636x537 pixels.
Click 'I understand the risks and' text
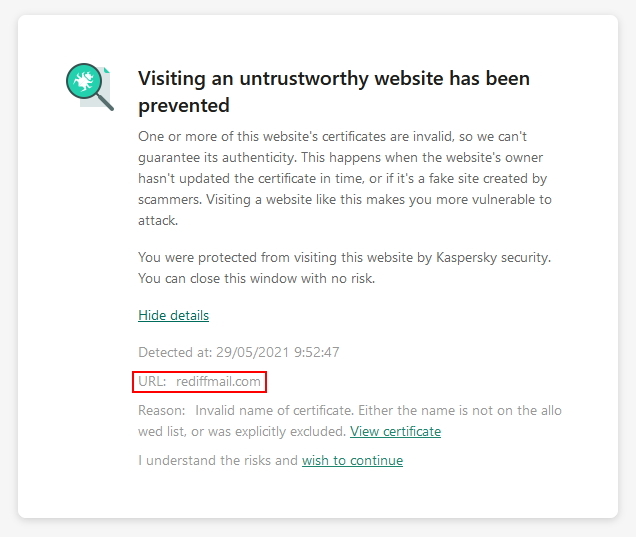[218, 460]
